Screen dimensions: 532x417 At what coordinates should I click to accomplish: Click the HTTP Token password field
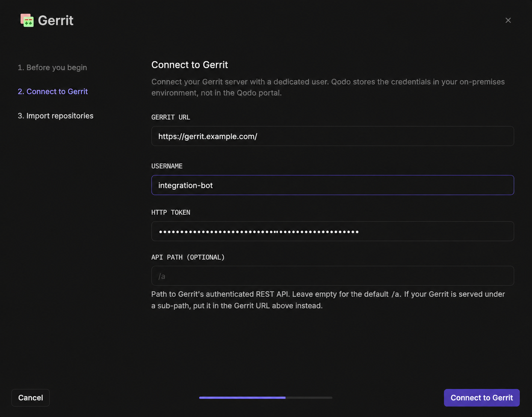(332, 231)
